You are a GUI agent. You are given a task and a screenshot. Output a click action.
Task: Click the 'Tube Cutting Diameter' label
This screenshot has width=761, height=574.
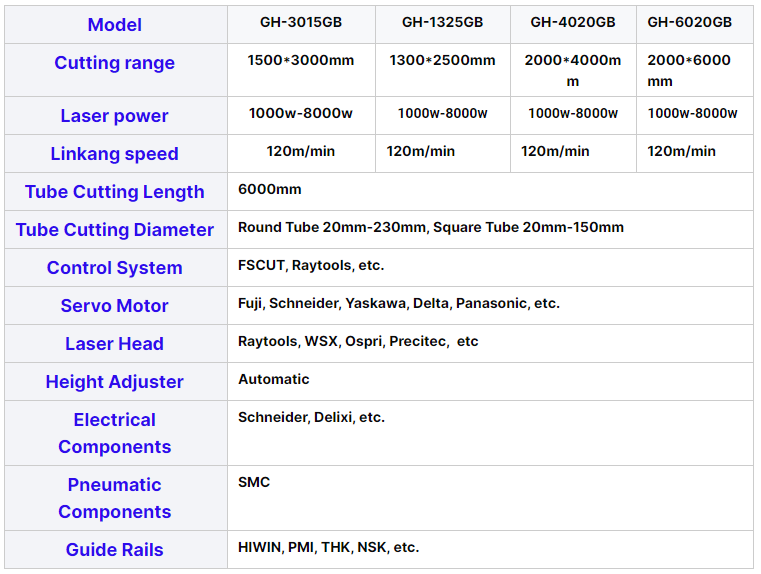pyautogui.click(x=115, y=230)
